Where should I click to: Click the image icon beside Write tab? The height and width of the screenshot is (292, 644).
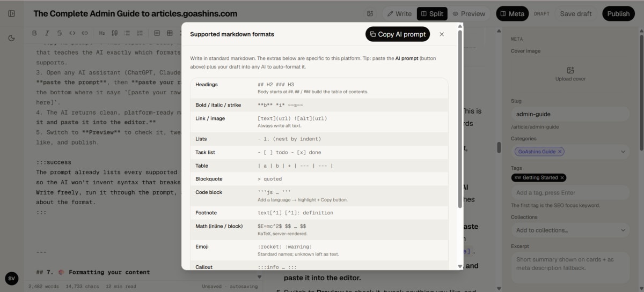click(x=370, y=13)
